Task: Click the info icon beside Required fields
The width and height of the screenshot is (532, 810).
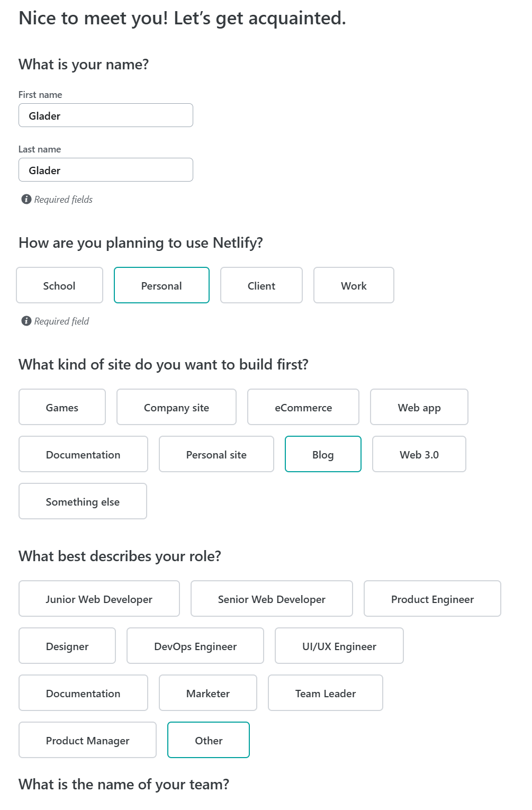Action: point(26,199)
